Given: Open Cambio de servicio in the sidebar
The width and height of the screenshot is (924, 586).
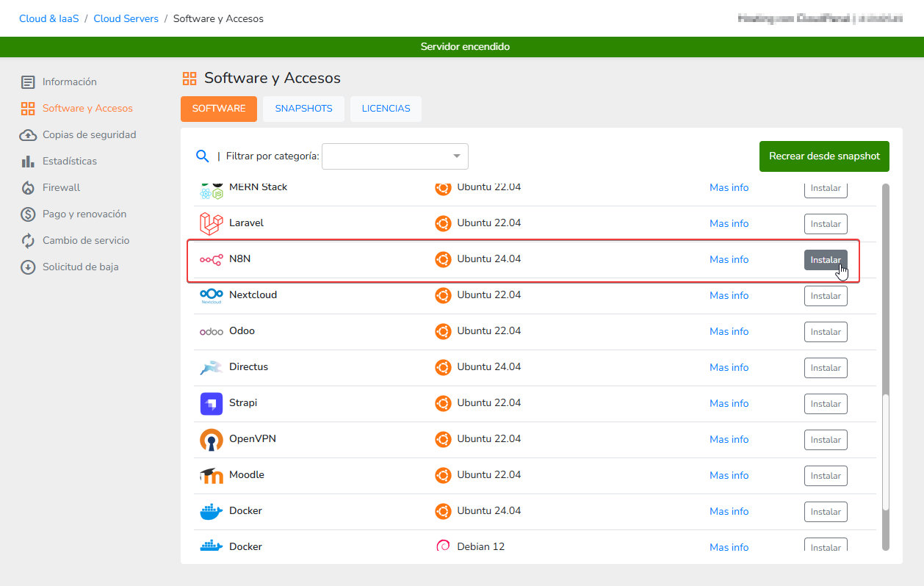Looking at the screenshot, I should [x=86, y=241].
